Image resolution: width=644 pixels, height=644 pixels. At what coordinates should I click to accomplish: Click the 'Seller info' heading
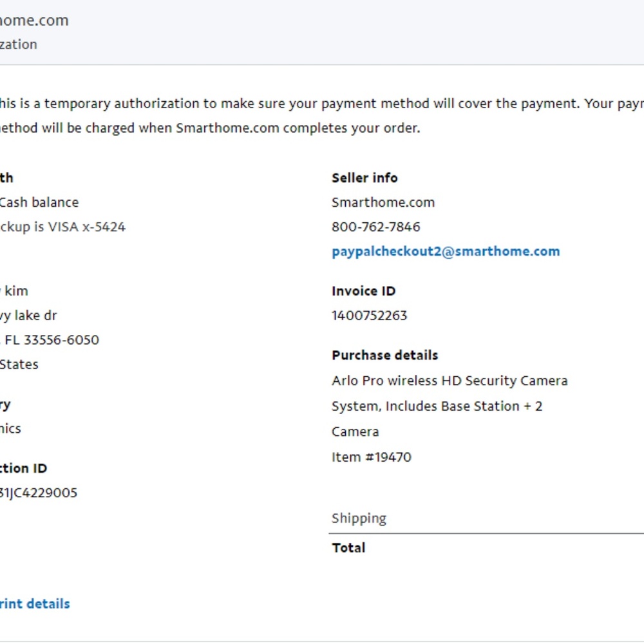[365, 178]
